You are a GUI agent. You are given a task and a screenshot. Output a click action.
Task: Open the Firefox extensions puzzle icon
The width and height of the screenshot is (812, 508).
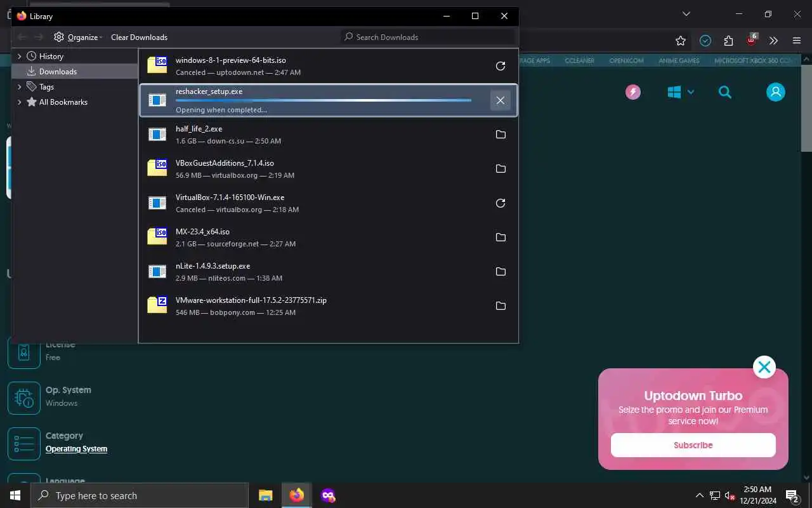tap(728, 41)
